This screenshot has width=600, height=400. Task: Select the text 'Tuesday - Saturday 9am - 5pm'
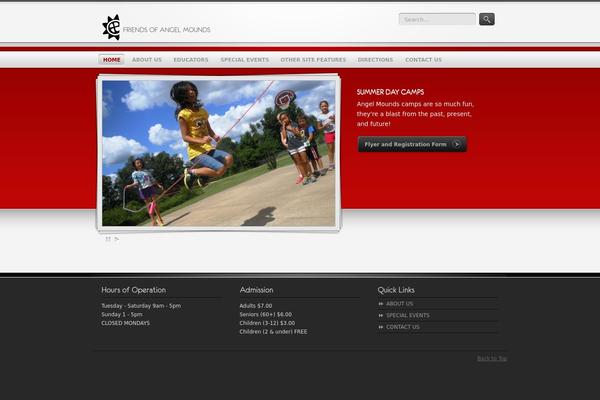[x=141, y=306]
